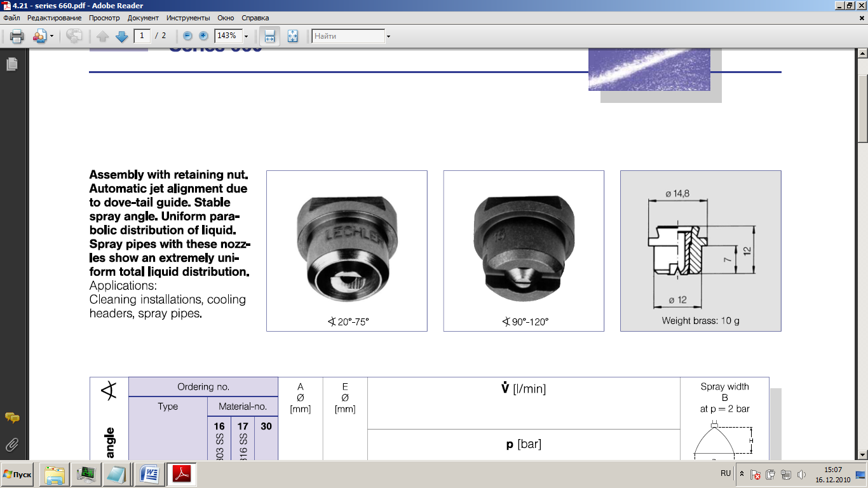
Task: Open the Attachments paperclip panel
Action: 11,444
